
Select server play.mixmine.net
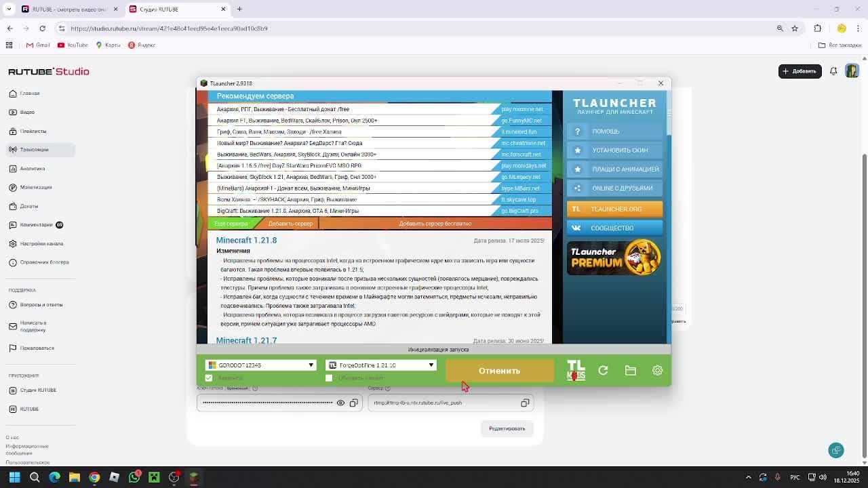point(380,109)
